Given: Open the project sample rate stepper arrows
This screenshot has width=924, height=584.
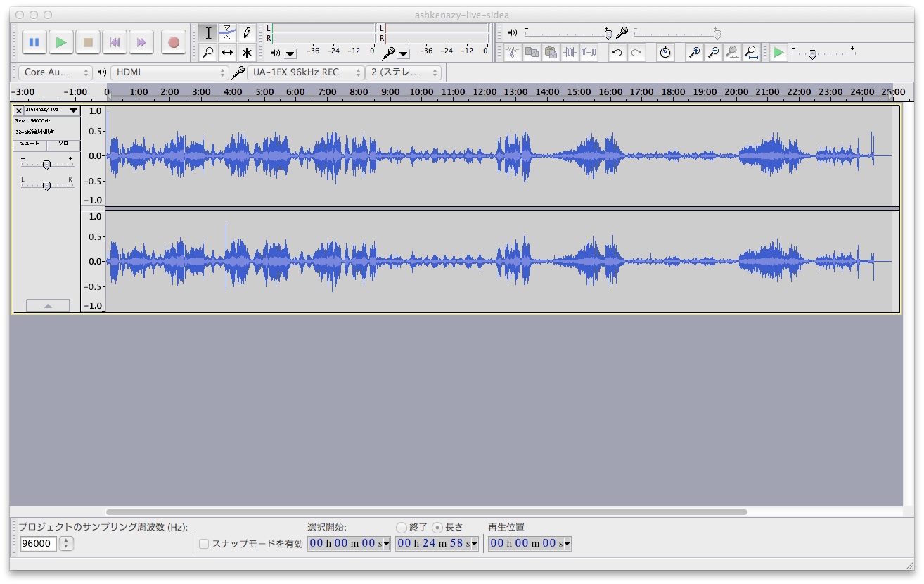Looking at the screenshot, I should [66, 544].
